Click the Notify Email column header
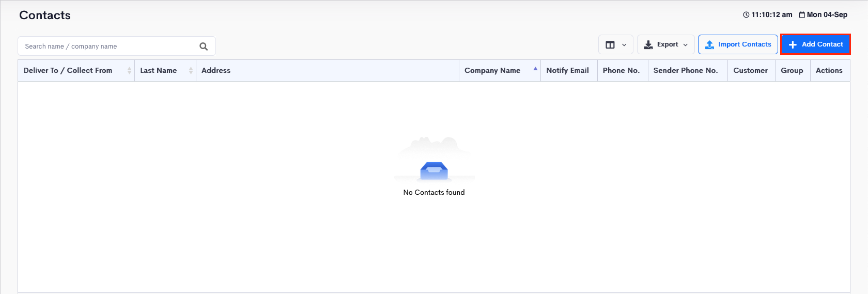 569,71
